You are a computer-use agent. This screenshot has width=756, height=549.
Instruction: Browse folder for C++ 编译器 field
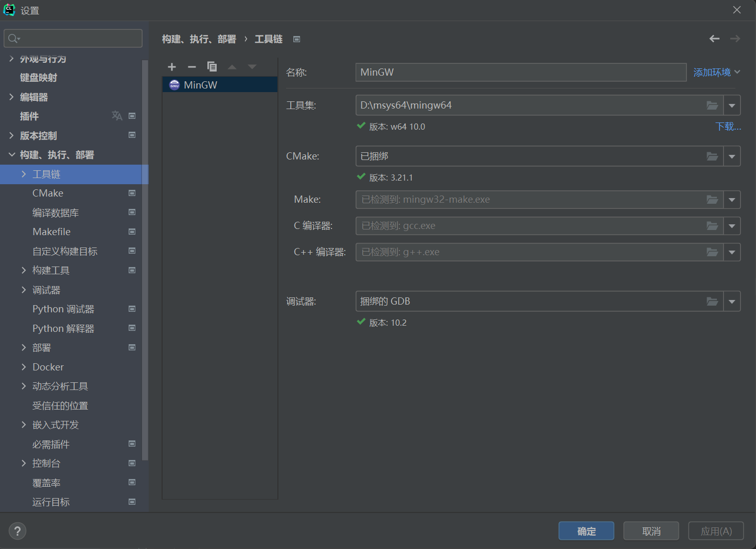pos(712,252)
